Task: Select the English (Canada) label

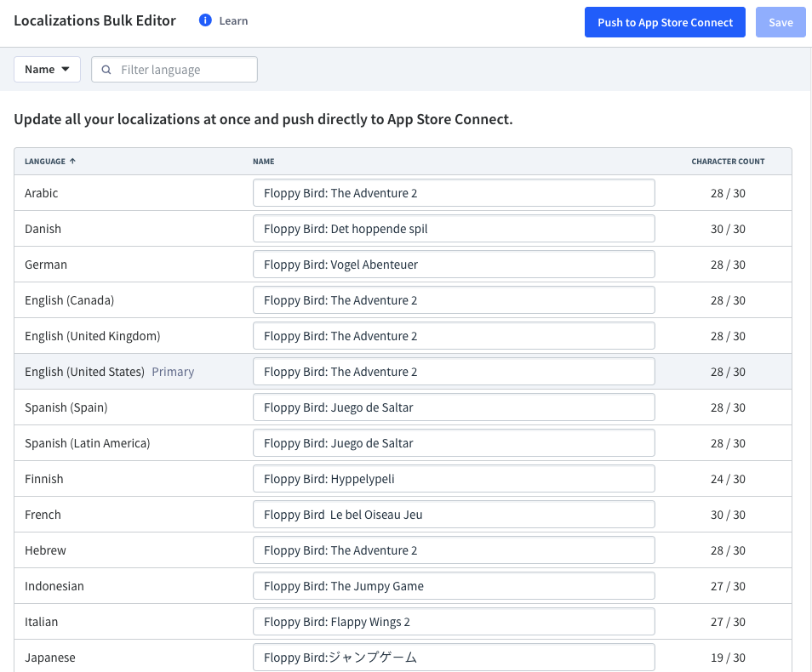Action: point(70,300)
